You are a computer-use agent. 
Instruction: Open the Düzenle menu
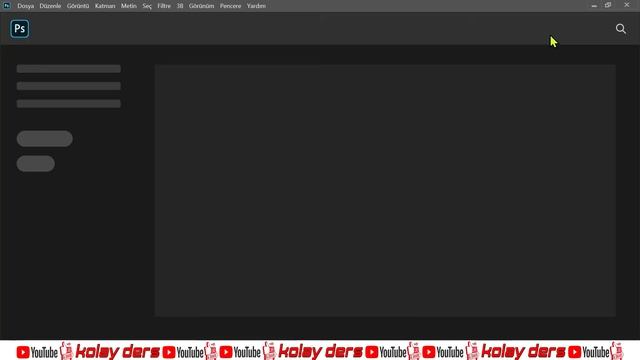(50, 6)
